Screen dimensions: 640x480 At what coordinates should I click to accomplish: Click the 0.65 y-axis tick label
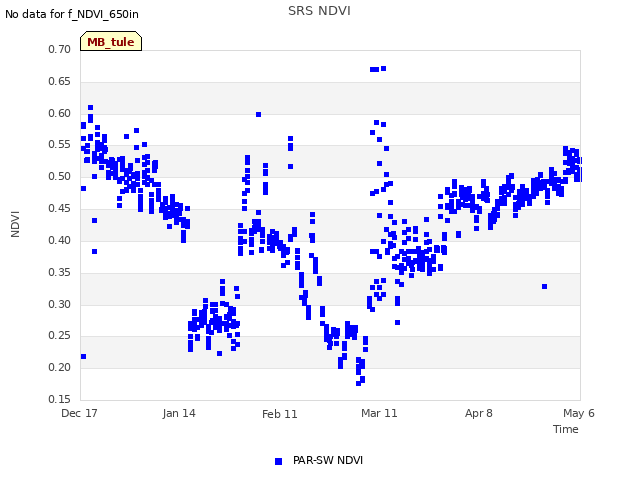60,81
